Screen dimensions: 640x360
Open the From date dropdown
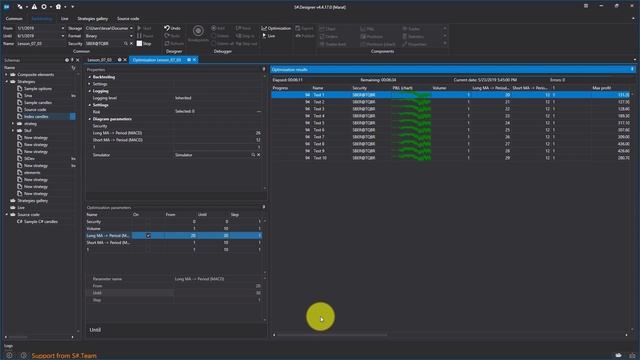pyautogui.click(x=63, y=28)
